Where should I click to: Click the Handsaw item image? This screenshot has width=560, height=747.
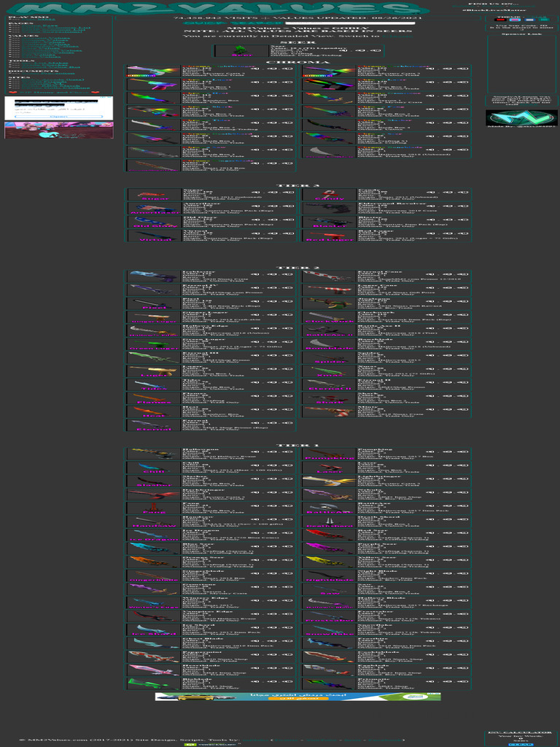[x=155, y=522]
